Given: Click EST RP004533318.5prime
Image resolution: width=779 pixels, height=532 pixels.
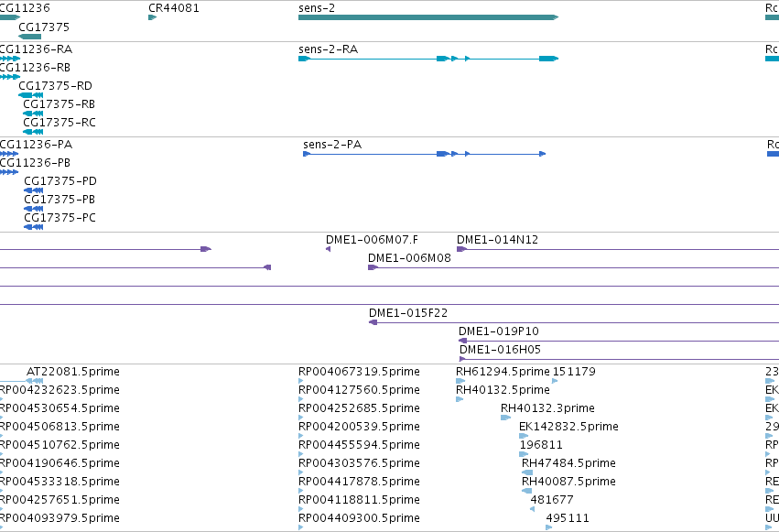Looking at the screenshot, I should coord(60,482).
